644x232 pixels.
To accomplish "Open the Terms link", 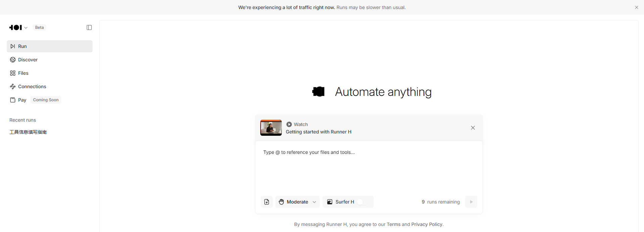I will pyautogui.click(x=393, y=224).
